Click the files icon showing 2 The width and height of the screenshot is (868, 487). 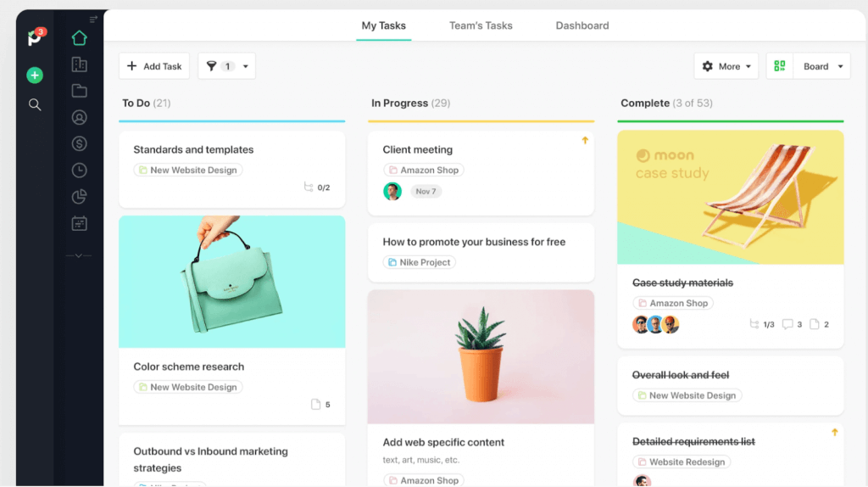tap(820, 324)
